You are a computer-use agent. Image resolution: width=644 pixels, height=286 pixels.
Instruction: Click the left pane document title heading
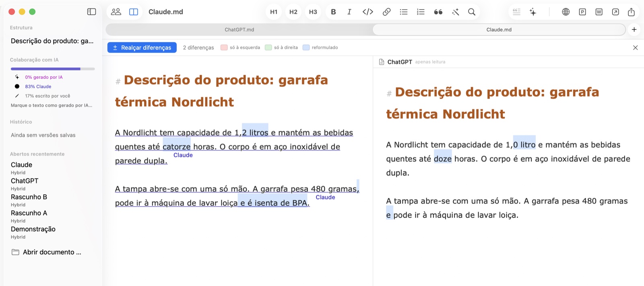[x=221, y=91]
